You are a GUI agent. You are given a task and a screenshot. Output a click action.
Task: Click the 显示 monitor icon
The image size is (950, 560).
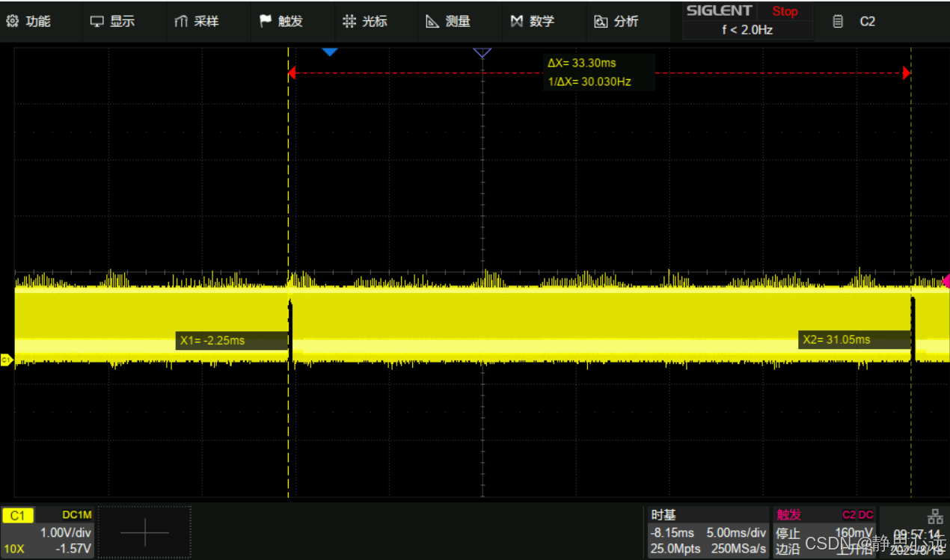pos(96,22)
